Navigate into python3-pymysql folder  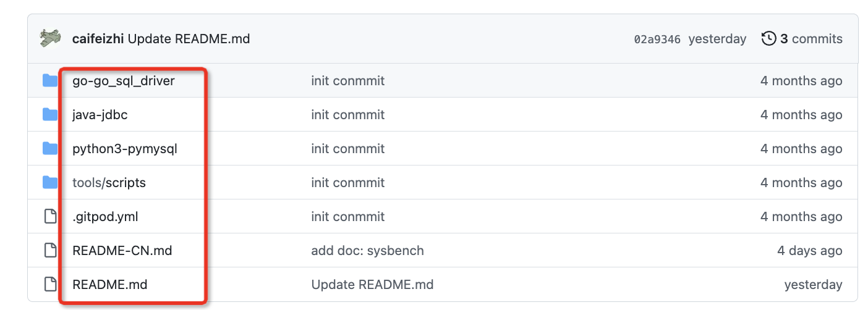coord(125,149)
